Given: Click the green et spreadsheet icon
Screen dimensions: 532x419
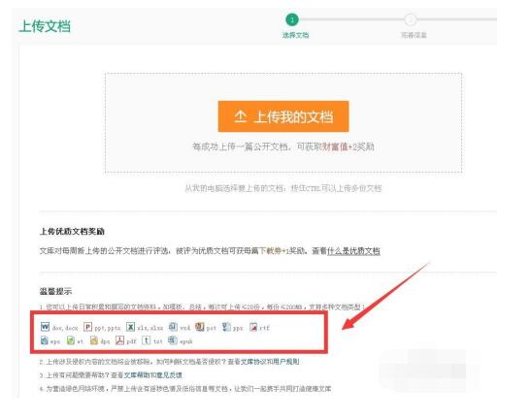Looking at the screenshot, I should click(71, 340).
